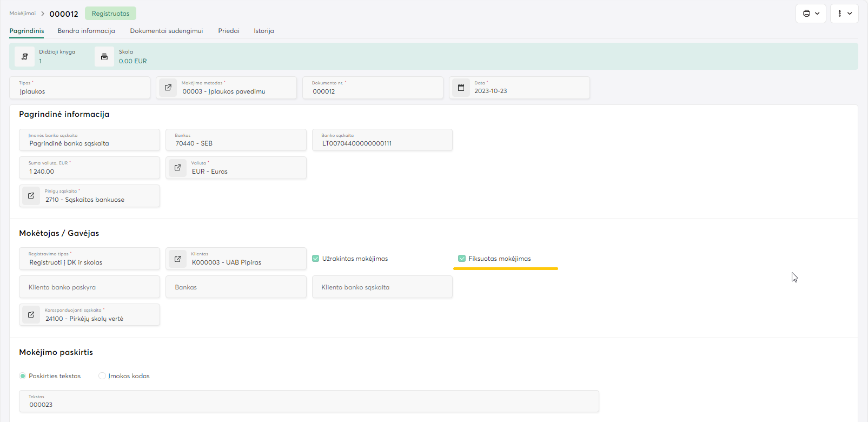Click the calendar icon for Data field

pos(461,88)
